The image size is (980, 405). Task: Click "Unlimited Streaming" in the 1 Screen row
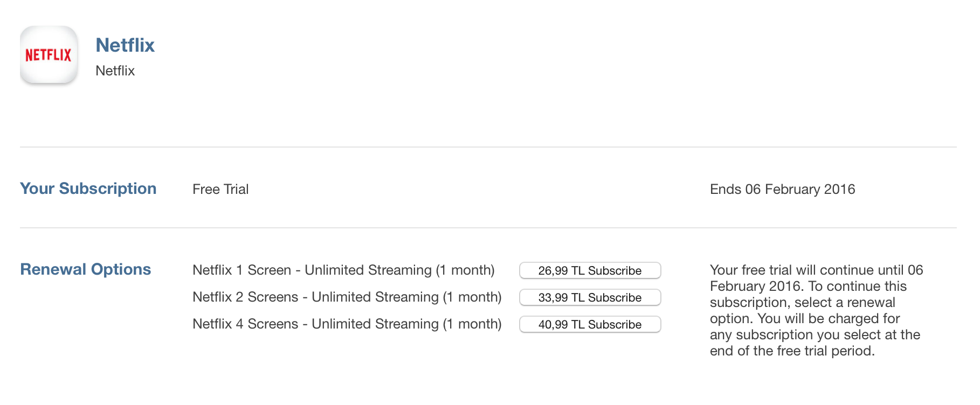click(368, 270)
